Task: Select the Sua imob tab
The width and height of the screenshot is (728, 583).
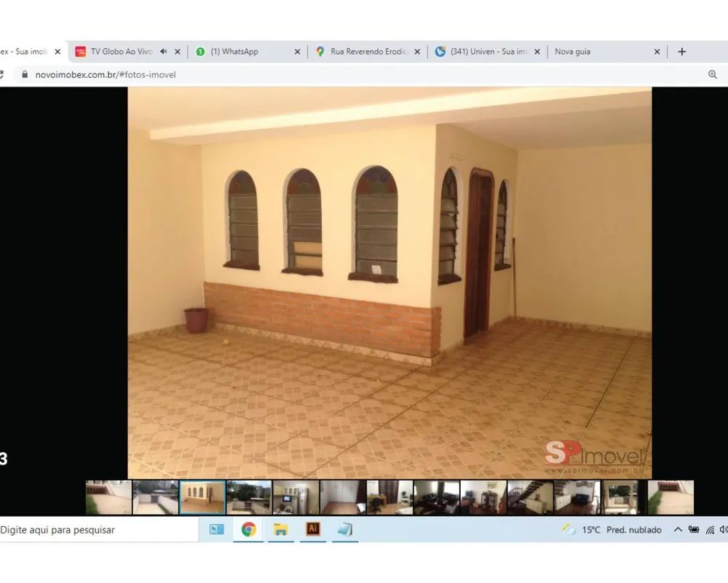Action: point(24,52)
